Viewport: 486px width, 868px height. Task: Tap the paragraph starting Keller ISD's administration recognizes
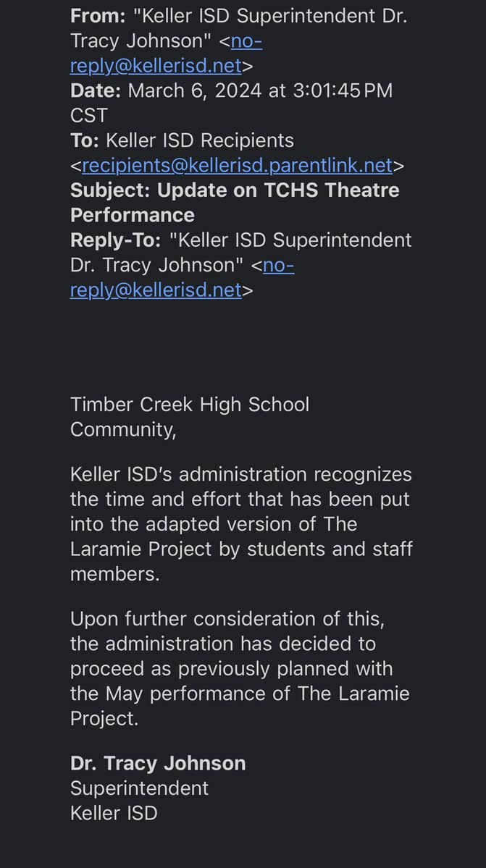[241, 523]
